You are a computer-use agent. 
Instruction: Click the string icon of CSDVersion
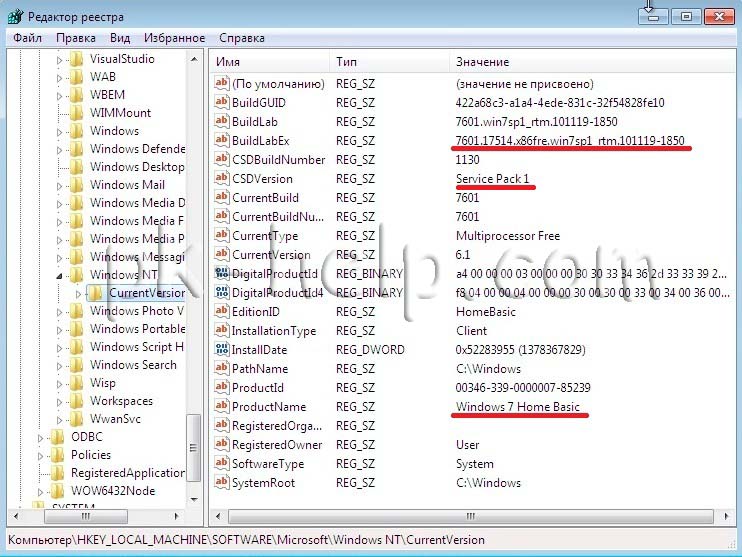point(221,178)
